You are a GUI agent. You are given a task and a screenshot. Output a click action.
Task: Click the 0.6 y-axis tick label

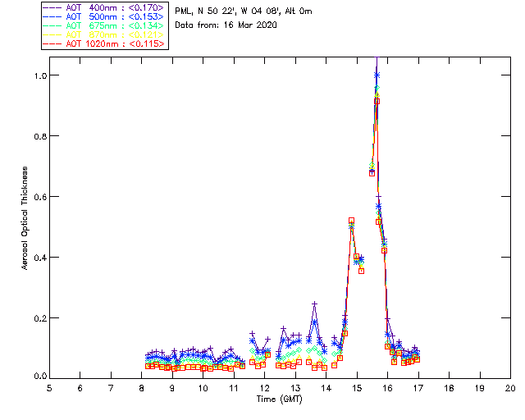pyautogui.click(x=40, y=197)
